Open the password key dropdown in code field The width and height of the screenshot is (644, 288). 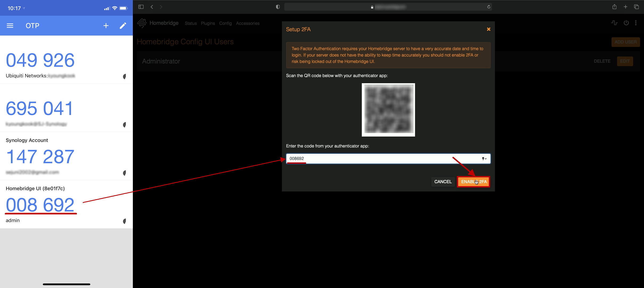click(484, 159)
